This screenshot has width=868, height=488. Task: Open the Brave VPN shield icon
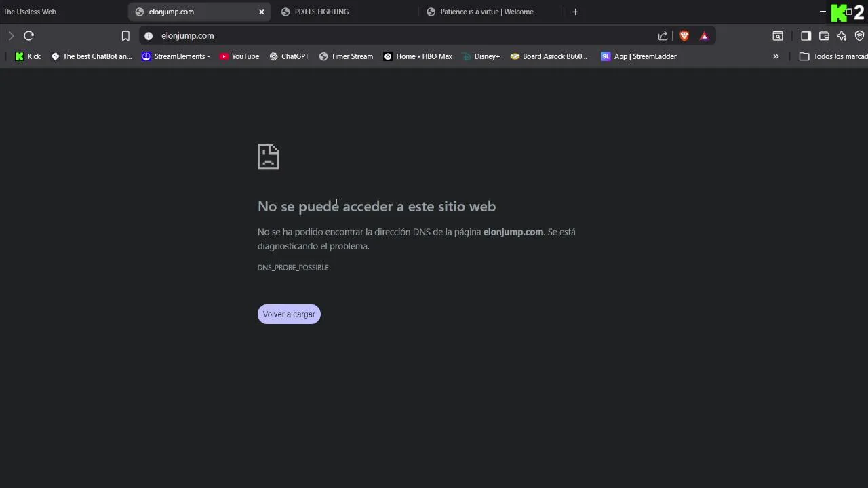pos(859,36)
